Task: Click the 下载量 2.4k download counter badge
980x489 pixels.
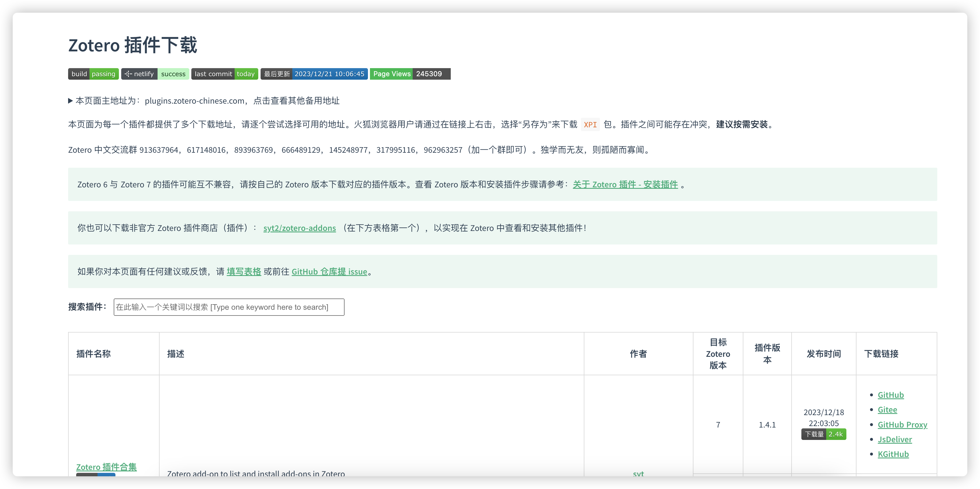Action: 824,434
